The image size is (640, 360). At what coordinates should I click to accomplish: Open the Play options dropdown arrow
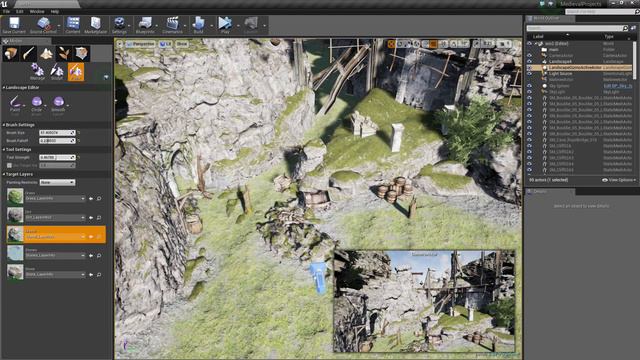(238, 26)
